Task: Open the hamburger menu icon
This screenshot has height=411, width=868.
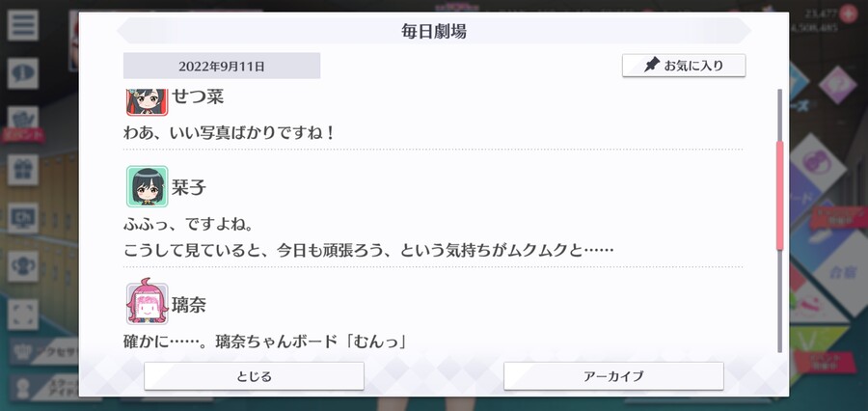Action: coord(23,25)
